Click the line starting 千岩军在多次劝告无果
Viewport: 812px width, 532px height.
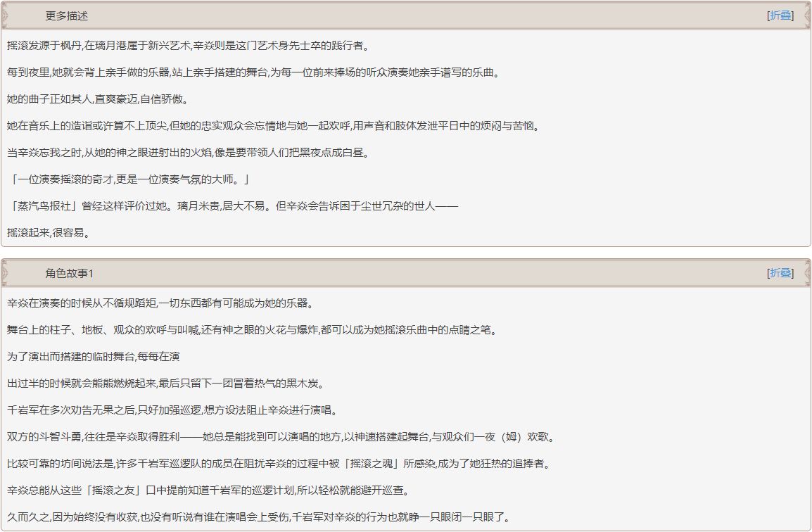[174, 410]
